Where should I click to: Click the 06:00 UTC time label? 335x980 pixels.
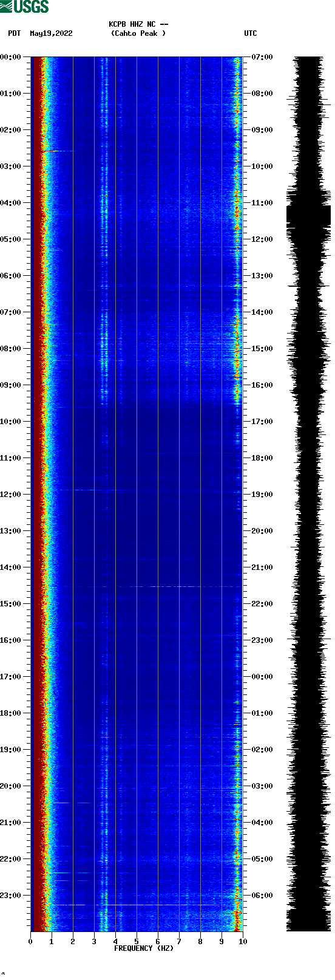pos(262,896)
